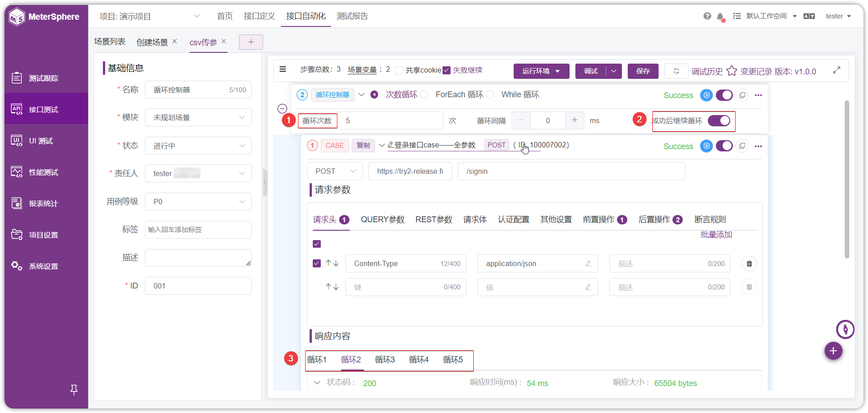This screenshot has width=868, height=413.
Task: Uncheck the Content-Type header checkbox
Action: pyautogui.click(x=317, y=263)
